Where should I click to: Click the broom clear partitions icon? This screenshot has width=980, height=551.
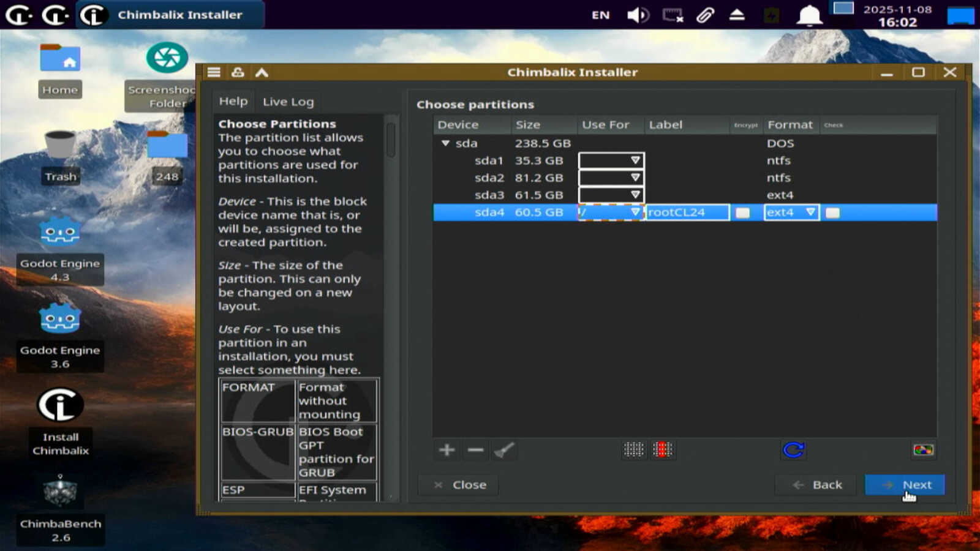504,451
